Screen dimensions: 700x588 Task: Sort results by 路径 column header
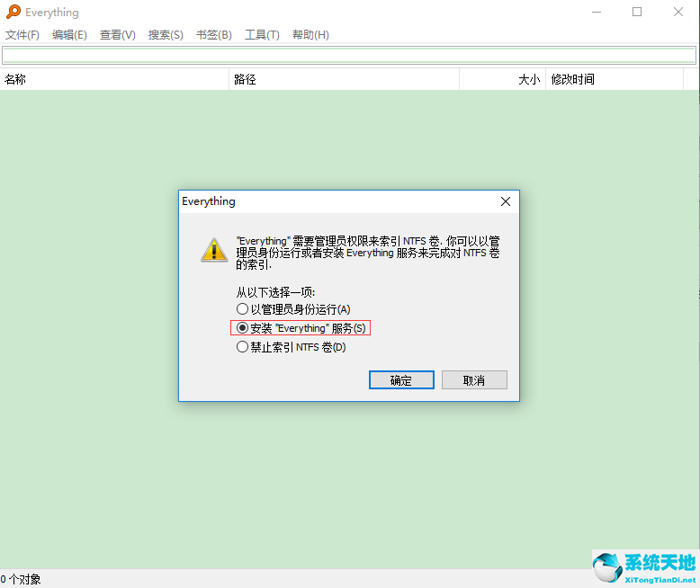pos(344,79)
